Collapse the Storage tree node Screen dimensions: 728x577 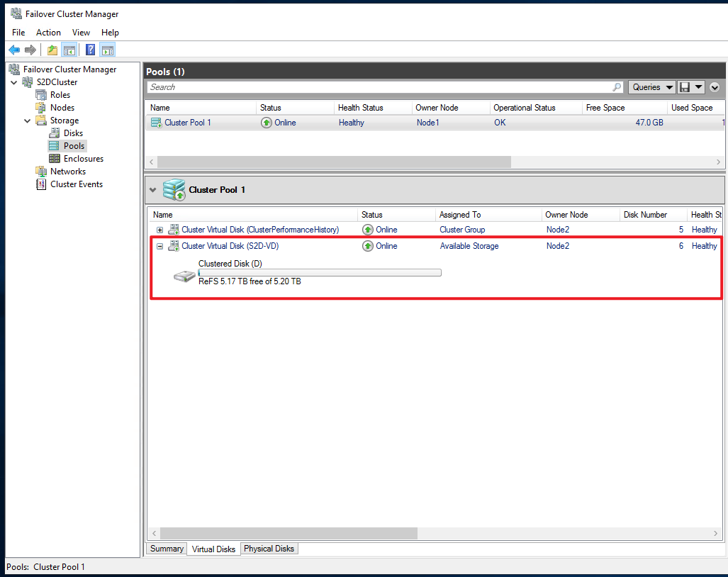(28, 121)
